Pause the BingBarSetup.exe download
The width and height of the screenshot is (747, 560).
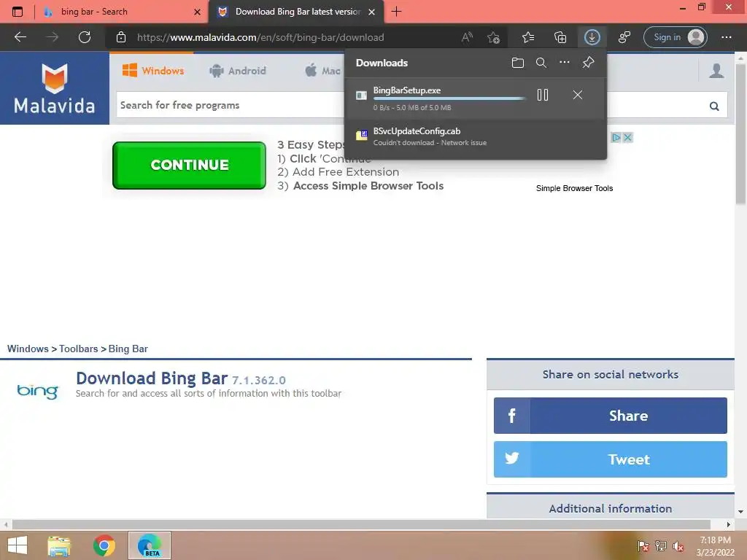pyautogui.click(x=543, y=95)
